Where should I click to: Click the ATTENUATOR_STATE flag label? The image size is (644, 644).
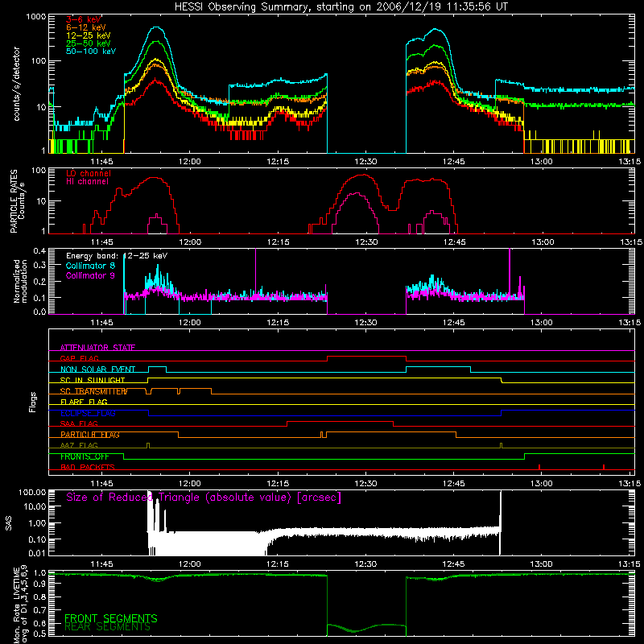click(x=97, y=348)
